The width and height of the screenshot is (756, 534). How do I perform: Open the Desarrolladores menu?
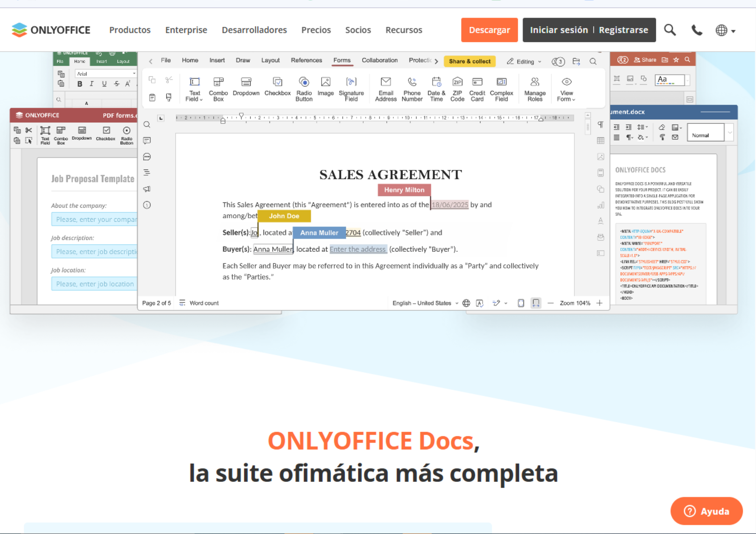254,30
